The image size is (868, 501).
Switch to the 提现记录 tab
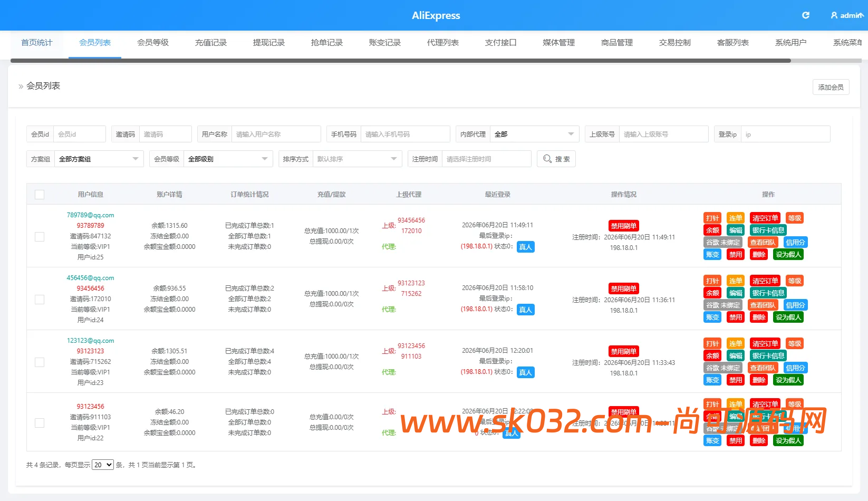tap(269, 43)
